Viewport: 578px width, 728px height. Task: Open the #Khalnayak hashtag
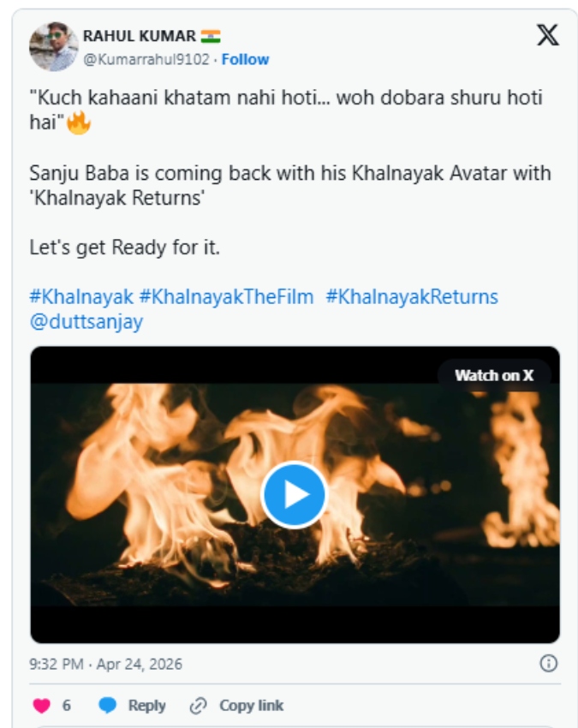coord(81,297)
